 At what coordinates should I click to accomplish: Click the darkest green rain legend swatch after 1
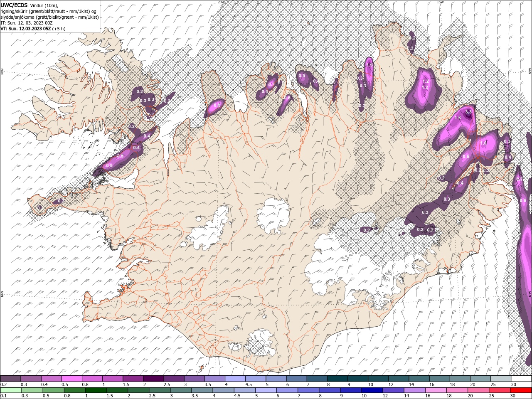point(96,390)
